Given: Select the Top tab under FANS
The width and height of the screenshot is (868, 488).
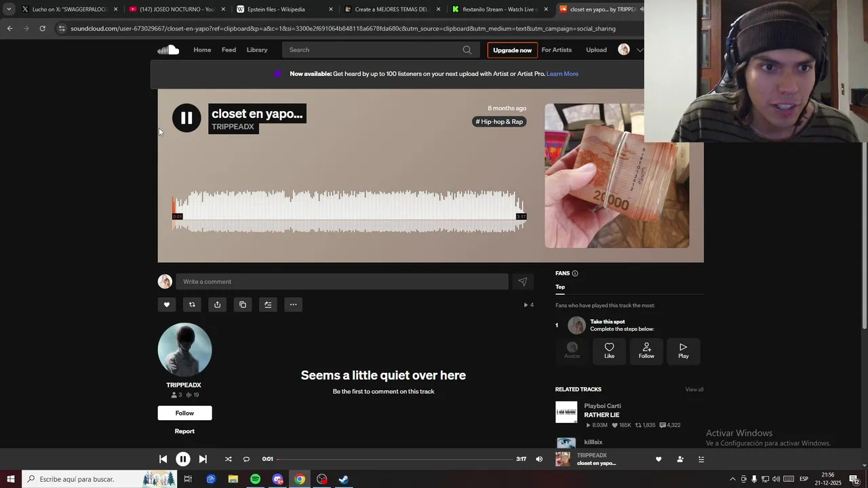Looking at the screenshot, I should click(560, 287).
